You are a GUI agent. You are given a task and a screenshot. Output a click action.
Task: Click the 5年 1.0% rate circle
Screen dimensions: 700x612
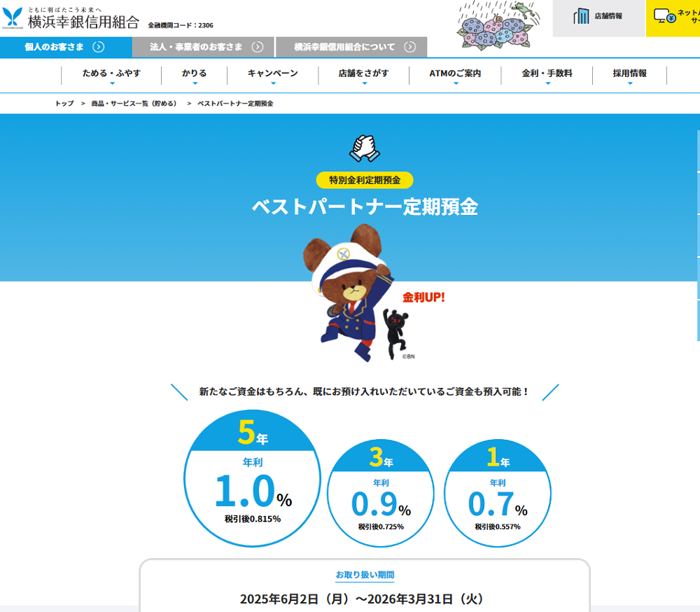[x=252, y=478]
